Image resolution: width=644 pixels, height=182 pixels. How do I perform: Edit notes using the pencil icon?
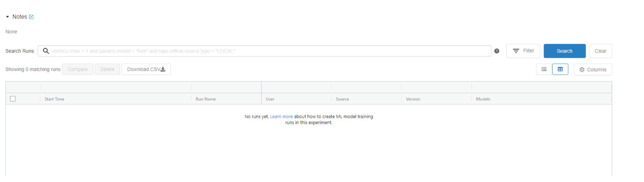(31, 17)
